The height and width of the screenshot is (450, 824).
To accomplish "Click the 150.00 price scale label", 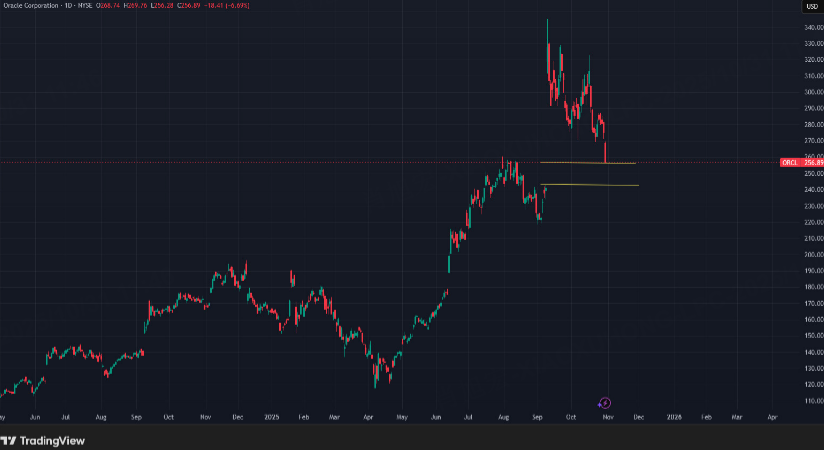I will coord(812,335).
